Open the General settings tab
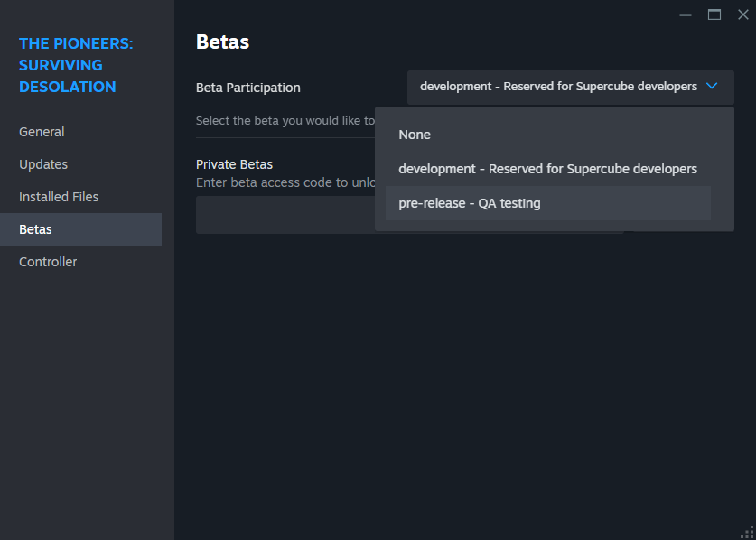The width and height of the screenshot is (756, 540). [x=42, y=132]
